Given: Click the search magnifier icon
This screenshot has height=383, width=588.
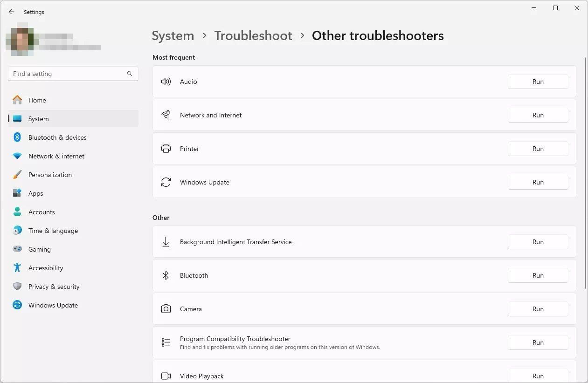Looking at the screenshot, I should click(x=130, y=74).
